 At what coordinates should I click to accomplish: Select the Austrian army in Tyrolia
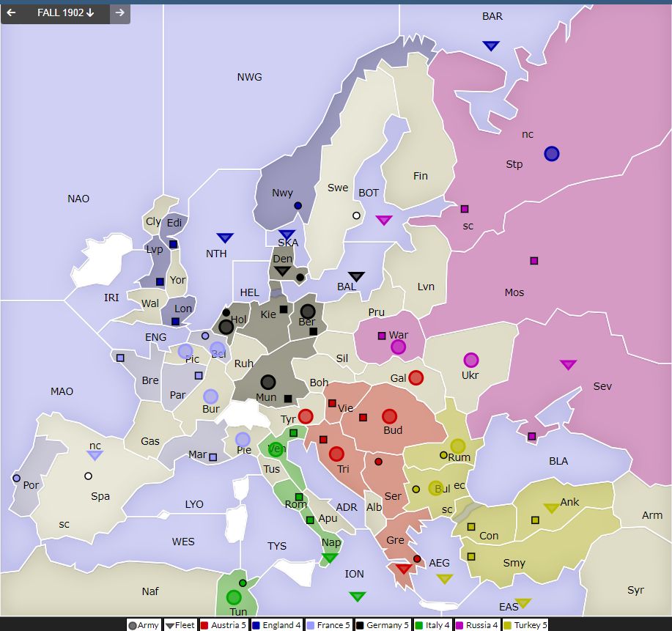click(306, 416)
